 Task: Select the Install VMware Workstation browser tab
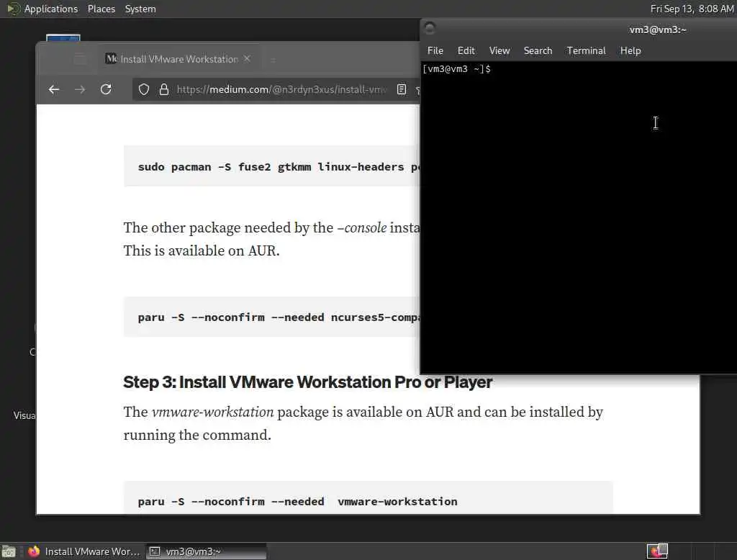(x=178, y=59)
